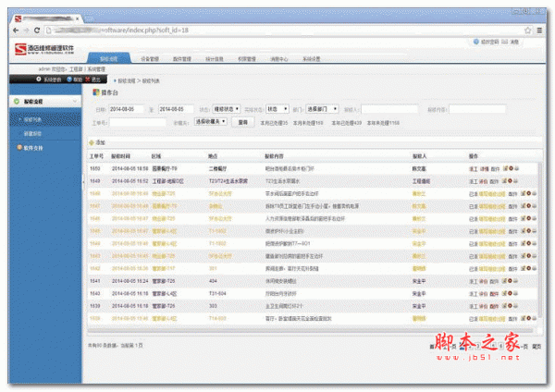Click the 软件支持 sidebar icon

[19, 148]
